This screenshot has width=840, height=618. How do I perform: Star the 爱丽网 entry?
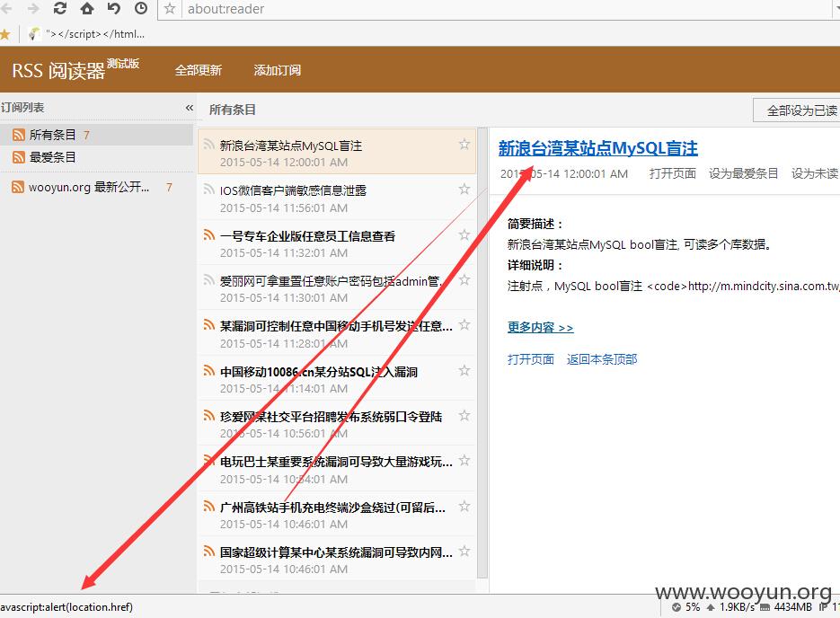point(464,279)
